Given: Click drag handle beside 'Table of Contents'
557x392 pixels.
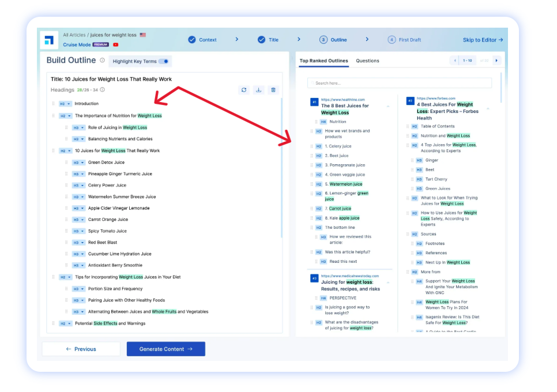Looking at the screenshot, I should tap(408, 126).
